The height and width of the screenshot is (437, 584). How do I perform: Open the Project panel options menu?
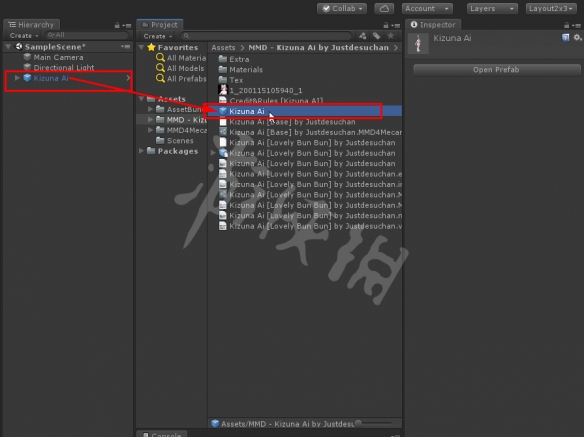click(396, 25)
